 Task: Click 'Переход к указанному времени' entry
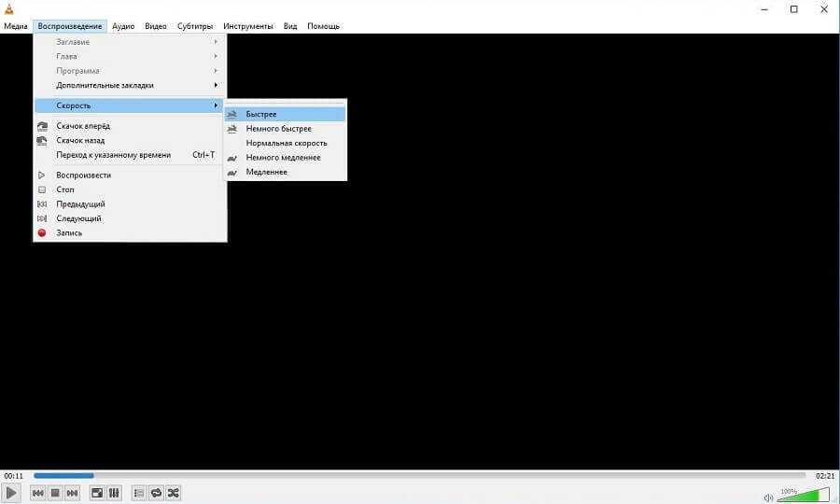(113, 155)
